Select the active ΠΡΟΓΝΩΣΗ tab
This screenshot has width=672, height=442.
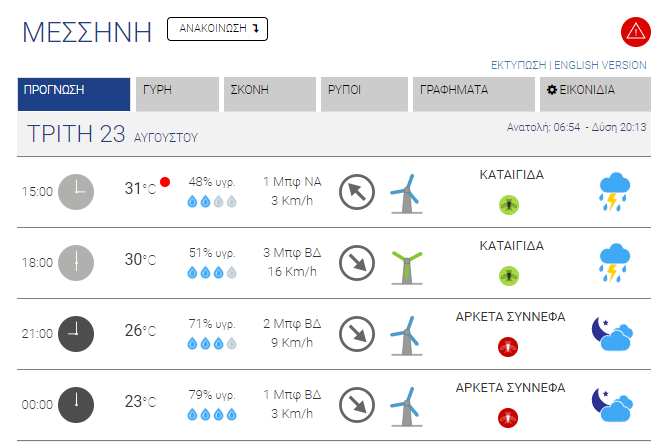[x=74, y=94]
